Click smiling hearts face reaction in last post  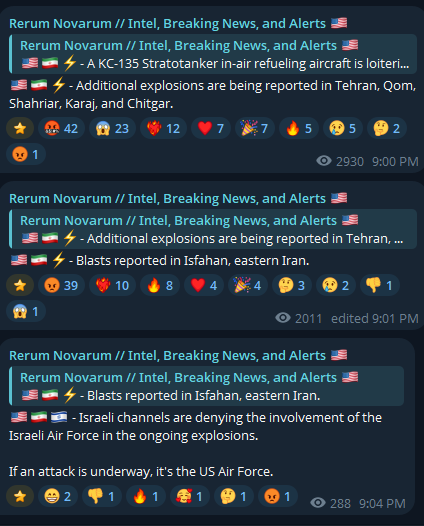pyautogui.click(x=190, y=496)
